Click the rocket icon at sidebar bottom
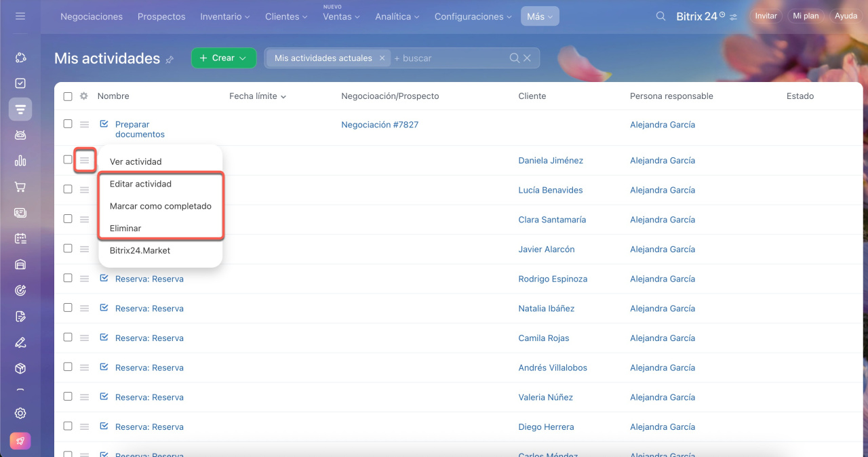This screenshot has height=457, width=868. (20, 441)
